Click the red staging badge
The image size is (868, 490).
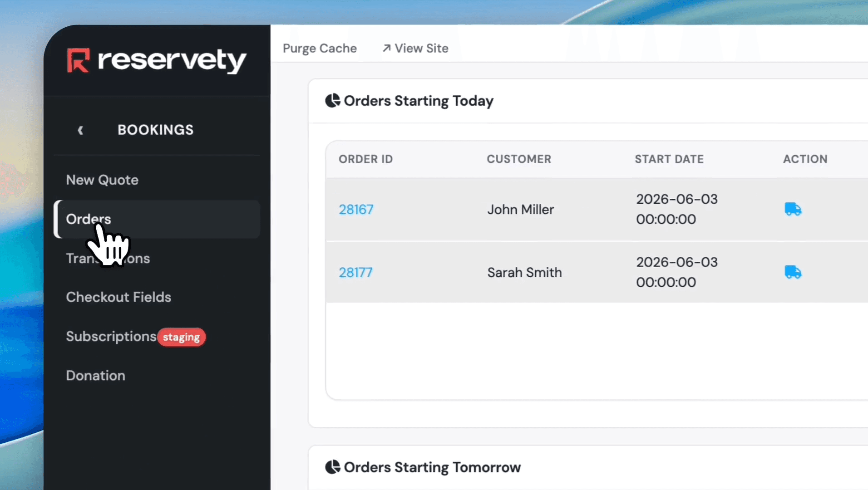point(182,337)
